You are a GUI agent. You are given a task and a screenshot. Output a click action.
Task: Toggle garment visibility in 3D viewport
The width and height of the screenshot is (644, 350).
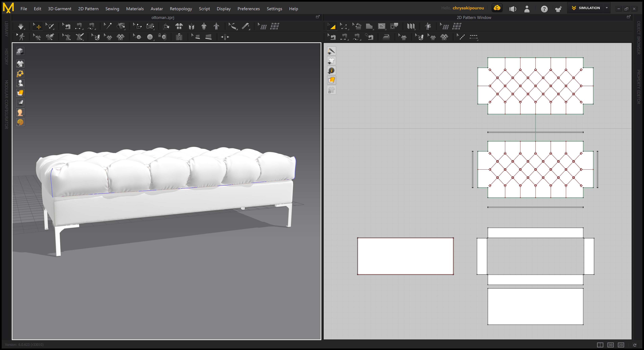[20, 64]
